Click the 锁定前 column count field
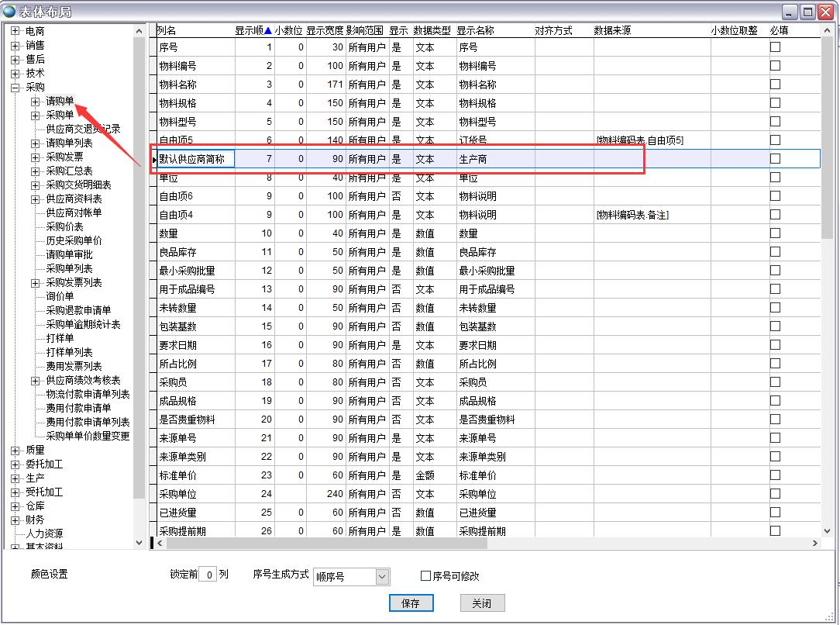Image resolution: width=840 pixels, height=625 pixels. click(208, 575)
